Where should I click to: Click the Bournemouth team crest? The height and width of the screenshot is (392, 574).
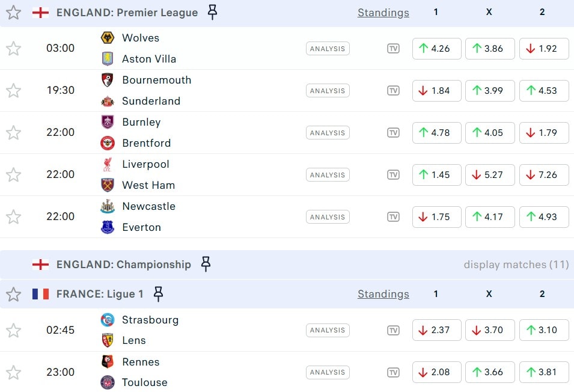pyautogui.click(x=108, y=80)
